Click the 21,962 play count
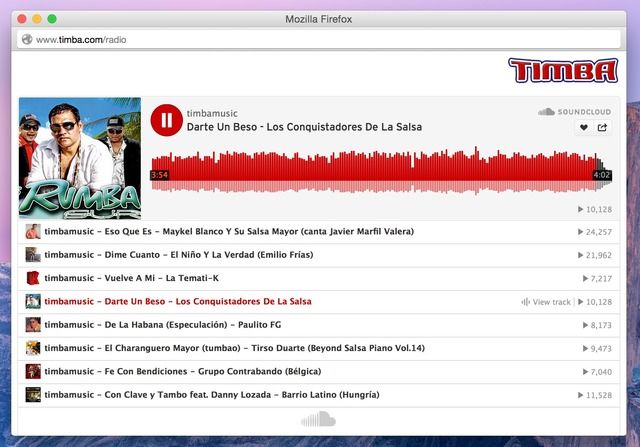 coord(595,255)
